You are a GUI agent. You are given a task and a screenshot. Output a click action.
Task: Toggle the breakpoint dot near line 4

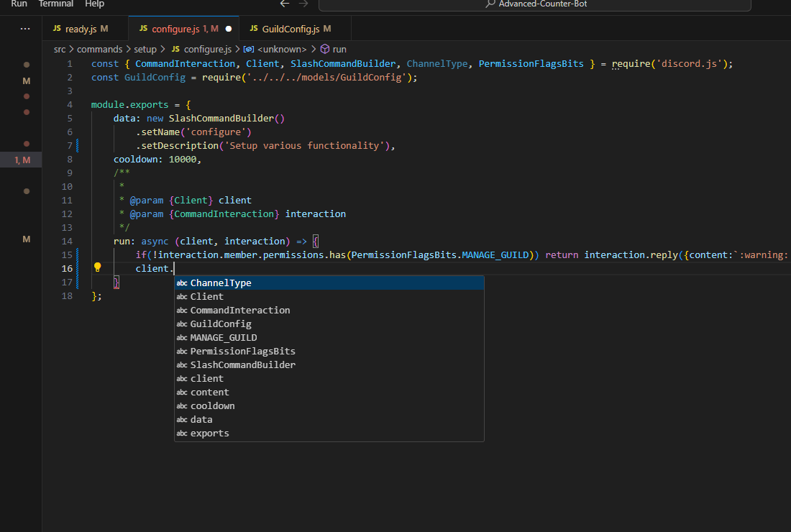click(27, 112)
